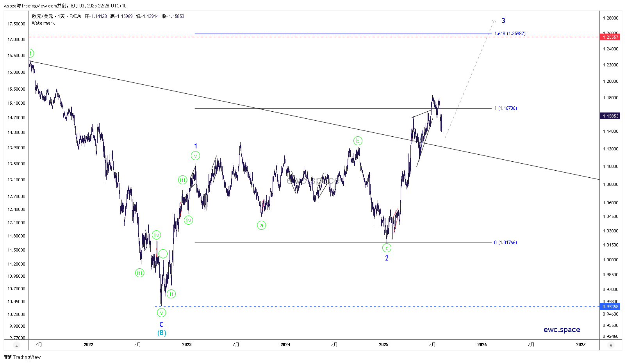Screen dimensions: 626x364
Task: Click the cyan '(B)' wave label
Action: [x=162, y=333]
